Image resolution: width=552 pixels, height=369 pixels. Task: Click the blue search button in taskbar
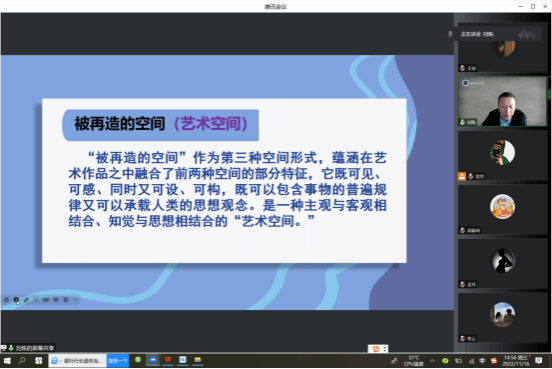tap(118, 361)
